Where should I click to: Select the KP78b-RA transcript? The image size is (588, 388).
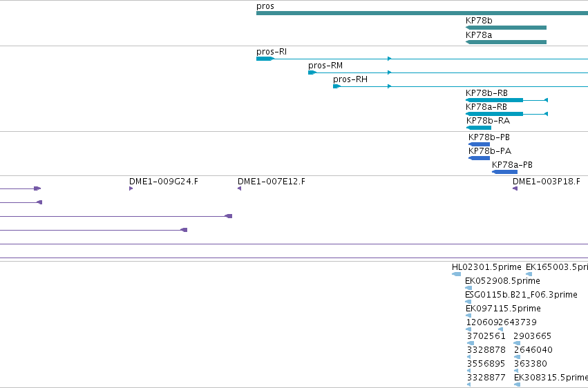tap(479, 128)
